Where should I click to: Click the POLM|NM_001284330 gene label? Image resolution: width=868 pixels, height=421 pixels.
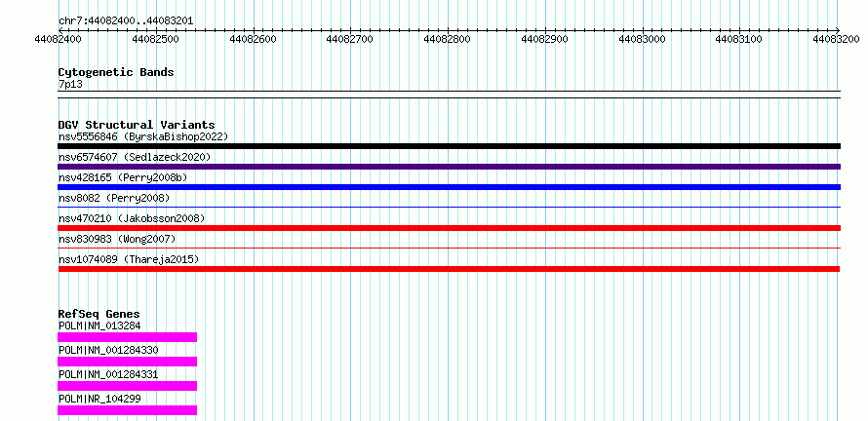pos(108,350)
